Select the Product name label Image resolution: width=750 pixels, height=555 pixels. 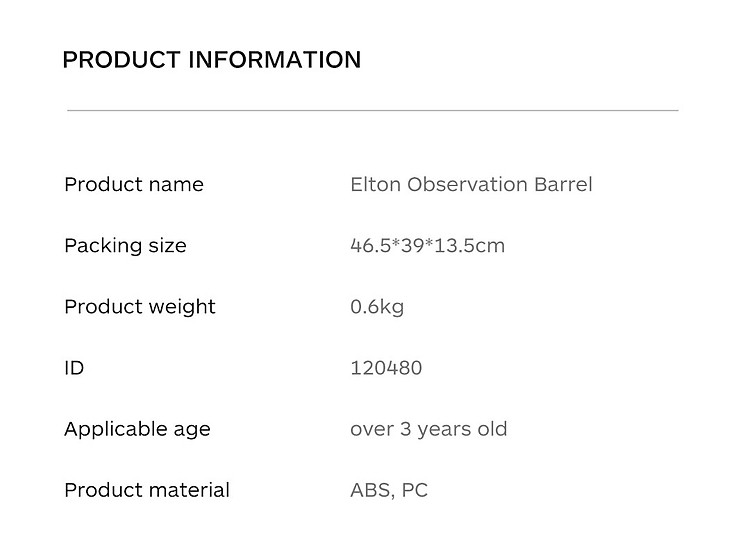point(134,184)
